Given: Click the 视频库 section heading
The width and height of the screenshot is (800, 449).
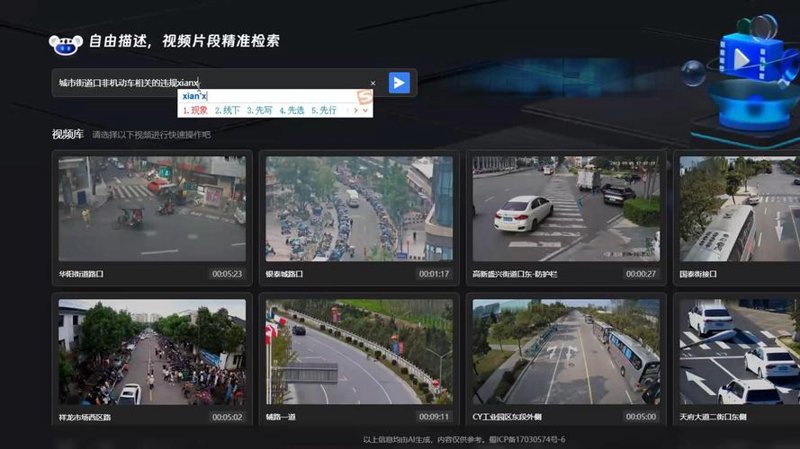Looking at the screenshot, I should pyautogui.click(x=67, y=134).
